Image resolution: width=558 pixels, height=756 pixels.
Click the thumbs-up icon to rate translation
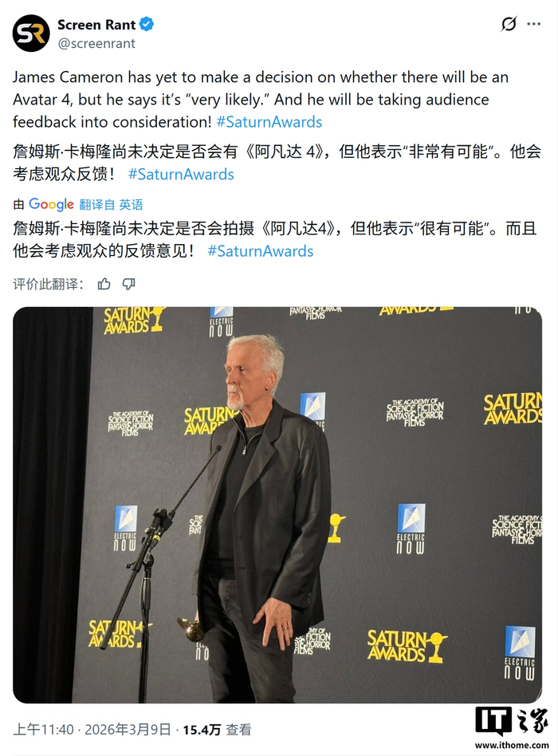[104, 284]
